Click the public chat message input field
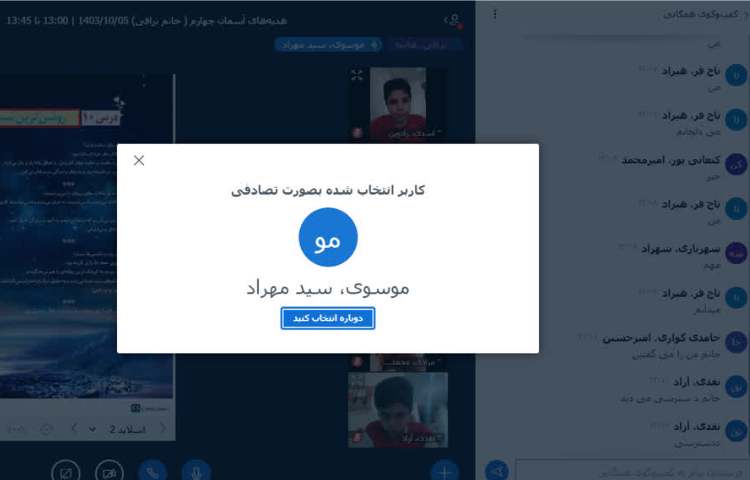Screen dimensions: 750x480 coord(630,471)
